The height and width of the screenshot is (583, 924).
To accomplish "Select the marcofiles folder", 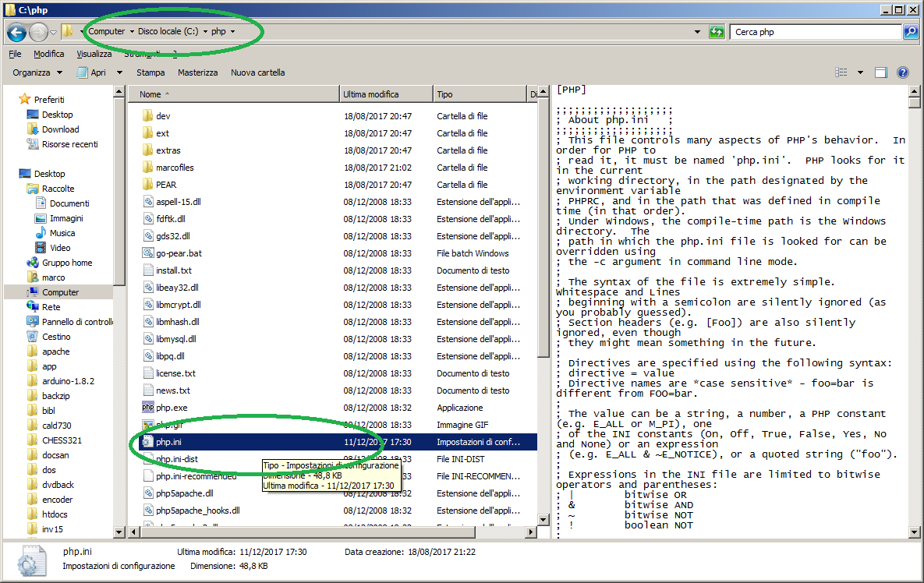I will pos(175,168).
